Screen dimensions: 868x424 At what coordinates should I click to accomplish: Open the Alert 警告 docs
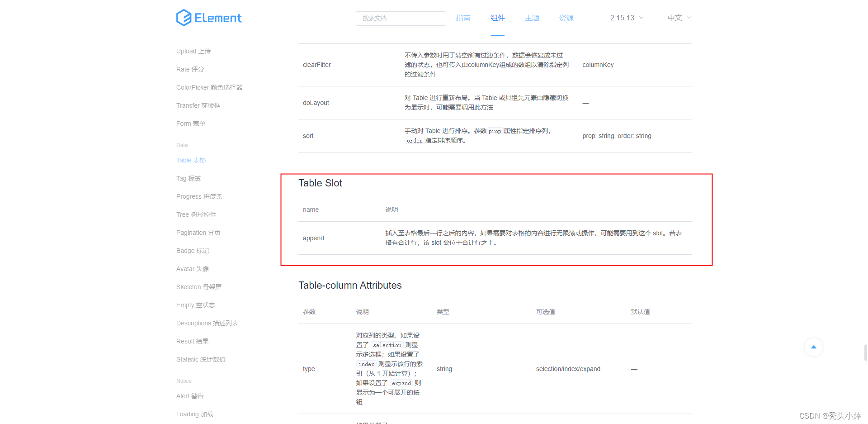[190, 395]
